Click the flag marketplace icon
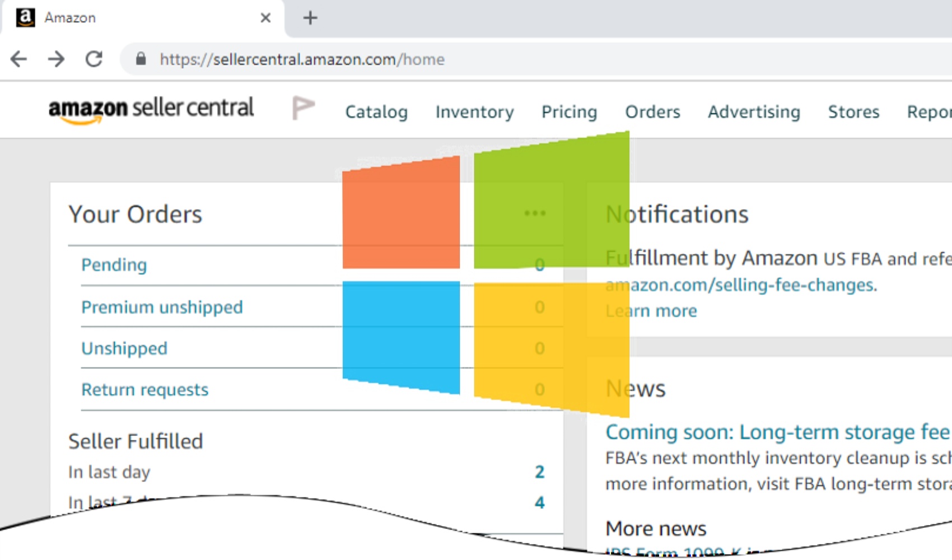Screen dimensions: 952x560 tap(303, 108)
